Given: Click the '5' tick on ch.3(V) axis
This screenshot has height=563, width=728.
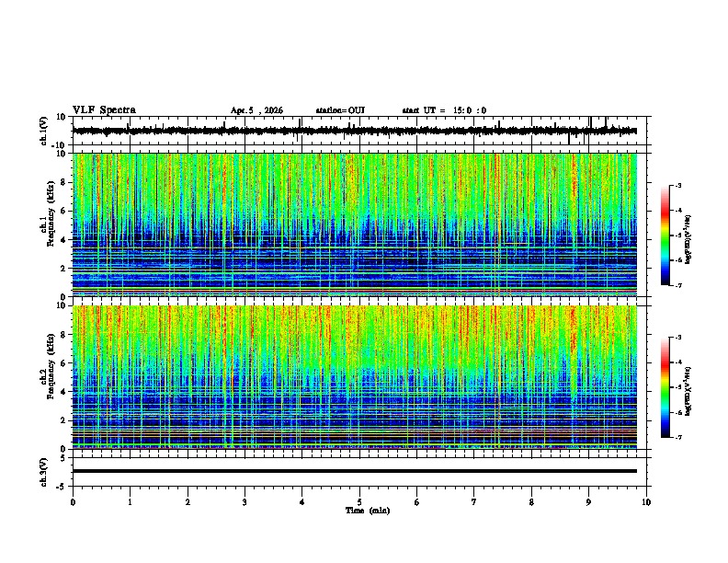Looking at the screenshot, I should click(63, 458).
